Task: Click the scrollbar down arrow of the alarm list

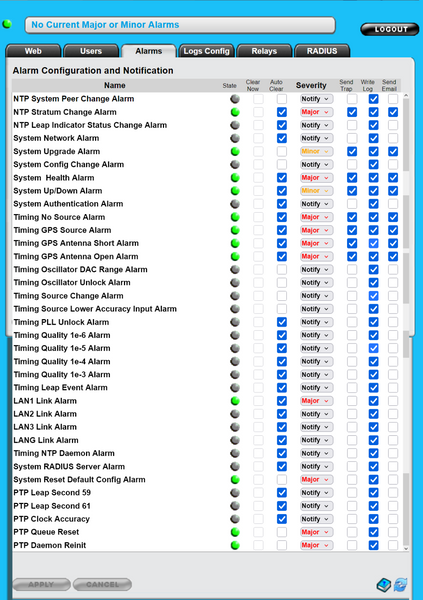Action: point(406,548)
